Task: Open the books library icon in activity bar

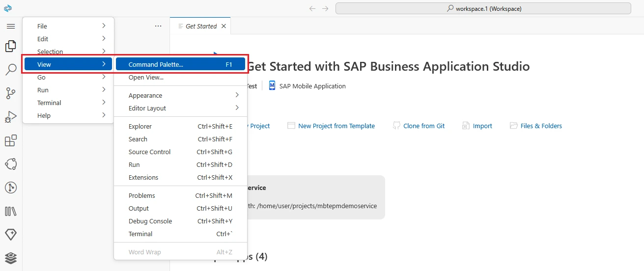Action: 10,211
